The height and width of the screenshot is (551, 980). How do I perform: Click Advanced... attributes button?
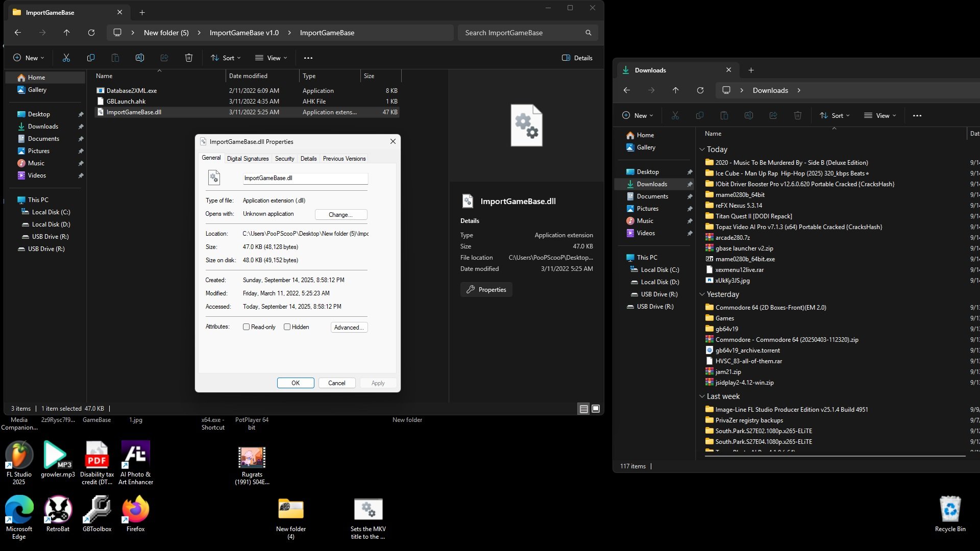(349, 328)
